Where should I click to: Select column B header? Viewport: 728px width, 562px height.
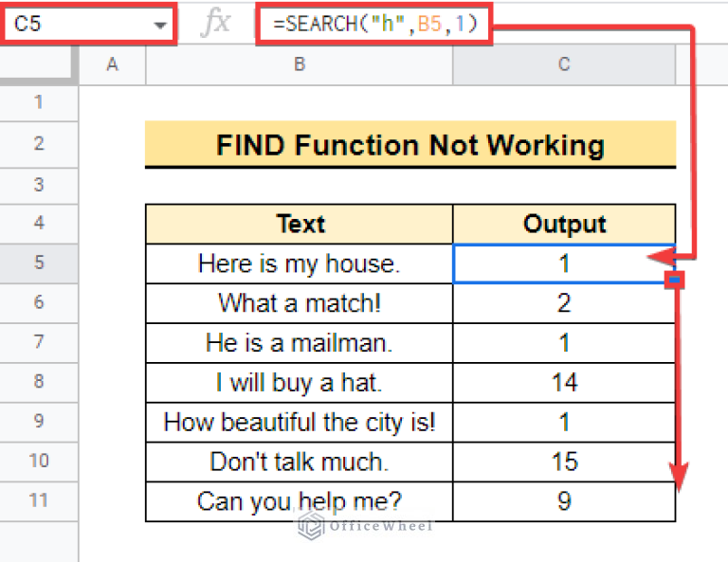pos(299,63)
